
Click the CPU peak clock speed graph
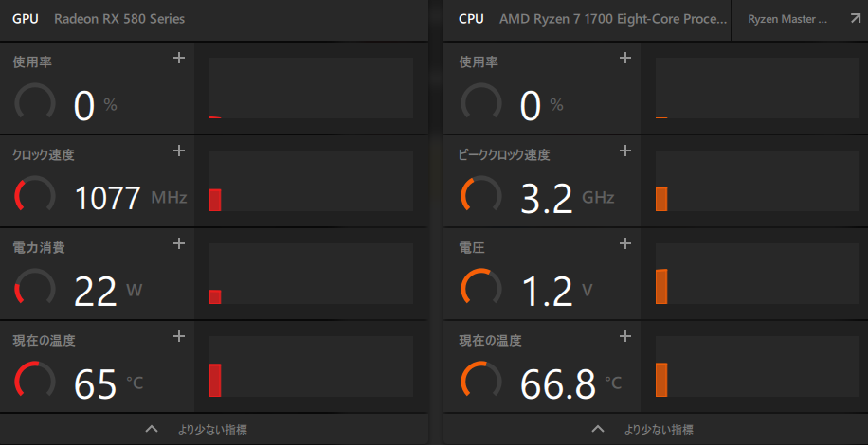coord(756,181)
